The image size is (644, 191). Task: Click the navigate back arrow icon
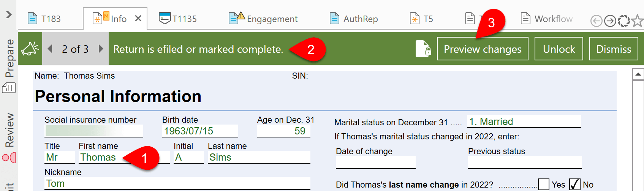tap(596, 21)
